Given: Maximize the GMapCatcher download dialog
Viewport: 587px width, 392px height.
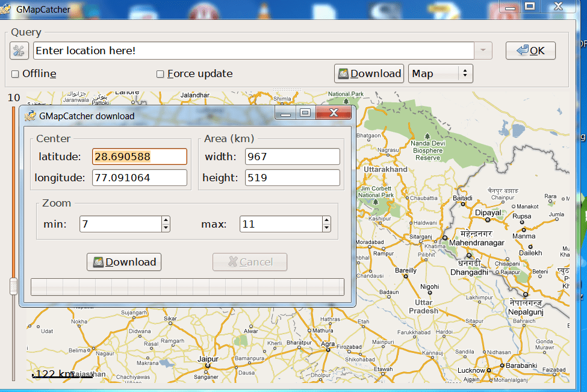Looking at the screenshot, I should (x=305, y=113).
